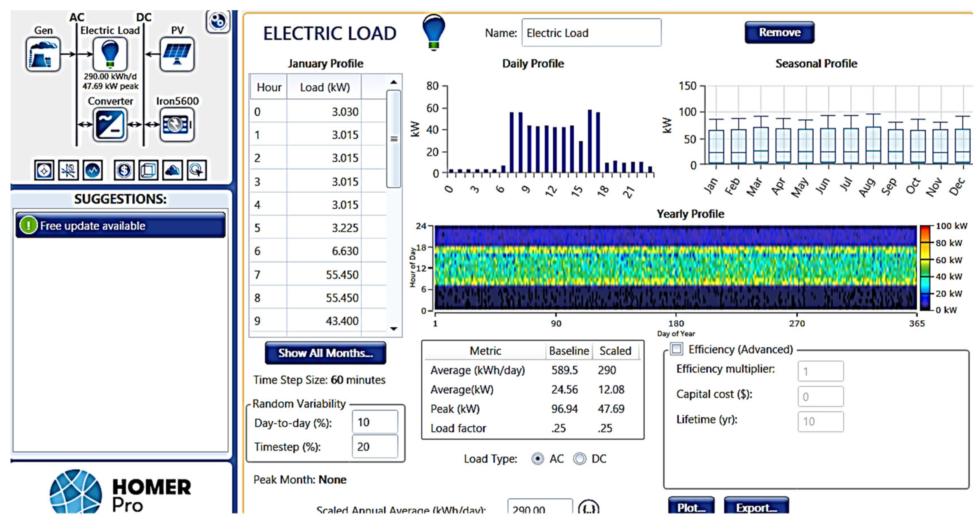The height and width of the screenshot is (523, 980).
Task: Open the Search Space cube icon
Action: 148,170
